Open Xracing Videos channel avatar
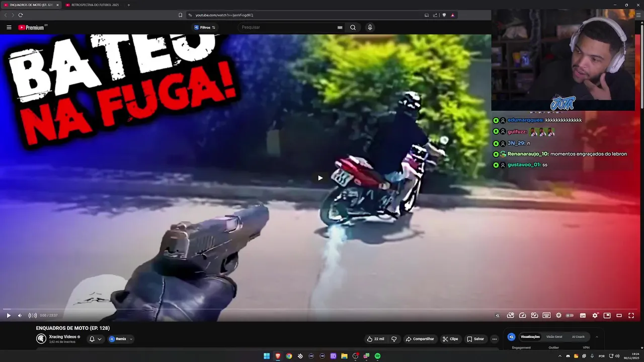Screen dimensions: 644x362 click(x=41, y=339)
